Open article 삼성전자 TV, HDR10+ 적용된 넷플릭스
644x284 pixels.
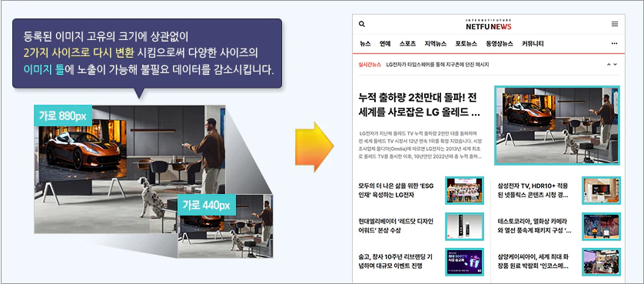(533, 190)
